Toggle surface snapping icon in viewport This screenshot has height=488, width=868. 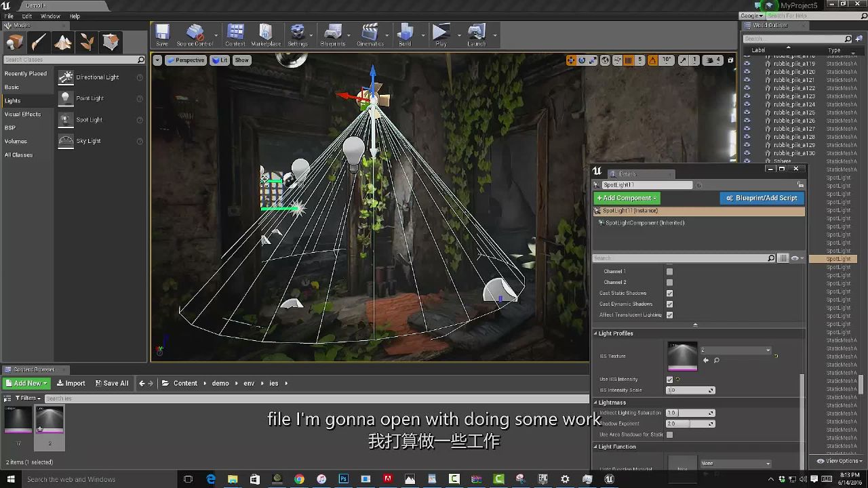point(616,60)
